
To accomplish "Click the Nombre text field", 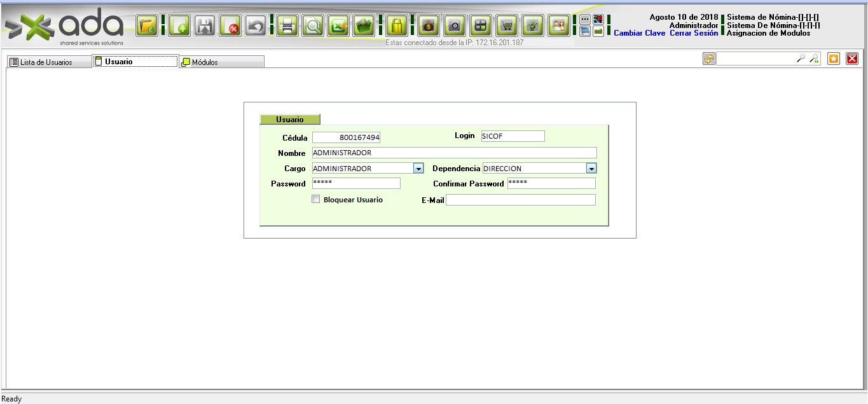I will tap(454, 153).
